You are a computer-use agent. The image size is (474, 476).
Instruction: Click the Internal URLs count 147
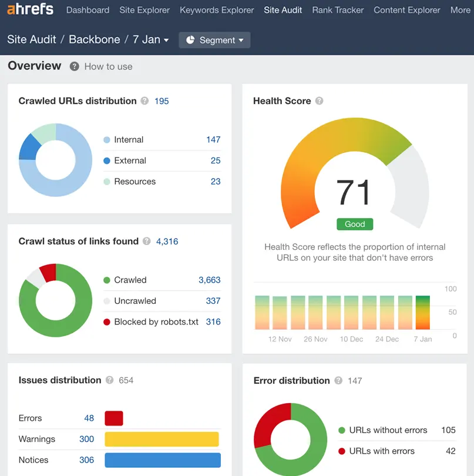click(213, 140)
